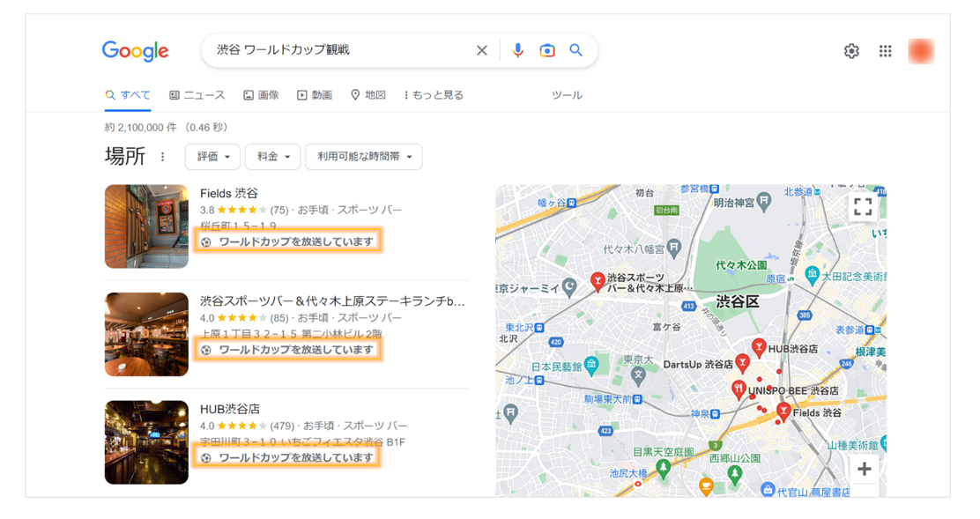Click the 代々木八幡宮 map marker
The width and height of the screenshot is (980, 519).
tap(673, 248)
